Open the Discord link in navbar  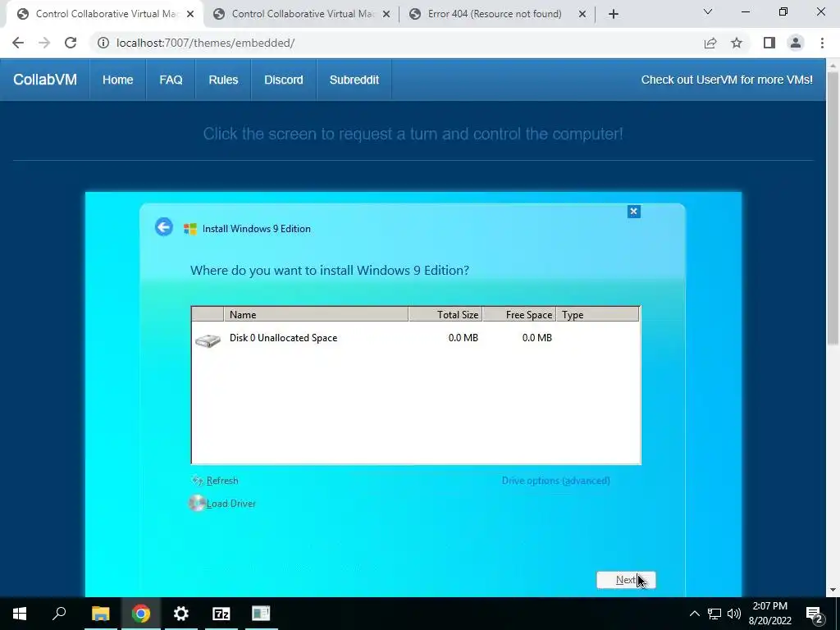[283, 80]
